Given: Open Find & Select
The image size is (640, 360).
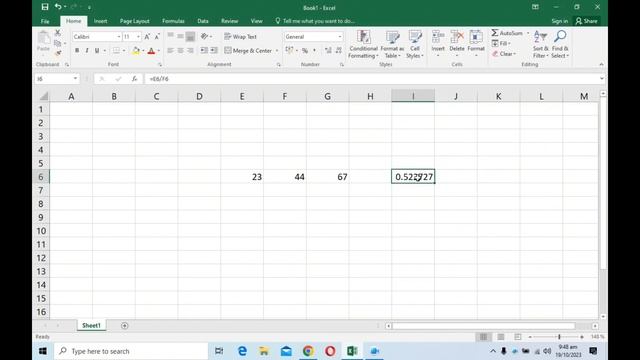Looking at the screenshot, I should tap(560, 44).
